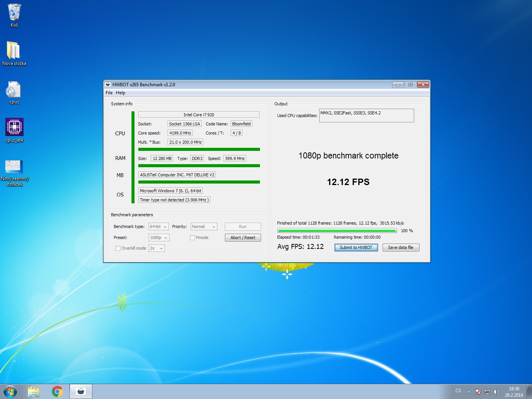Click the Abort / Reset button
This screenshot has height=399, width=532.
pos(243,237)
